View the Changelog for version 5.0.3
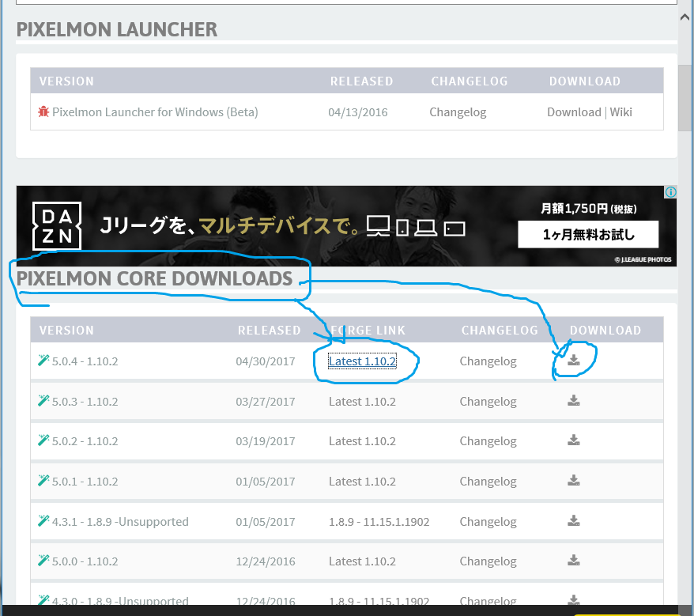This screenshot has width=694, height=616. (x=488, y=402)
